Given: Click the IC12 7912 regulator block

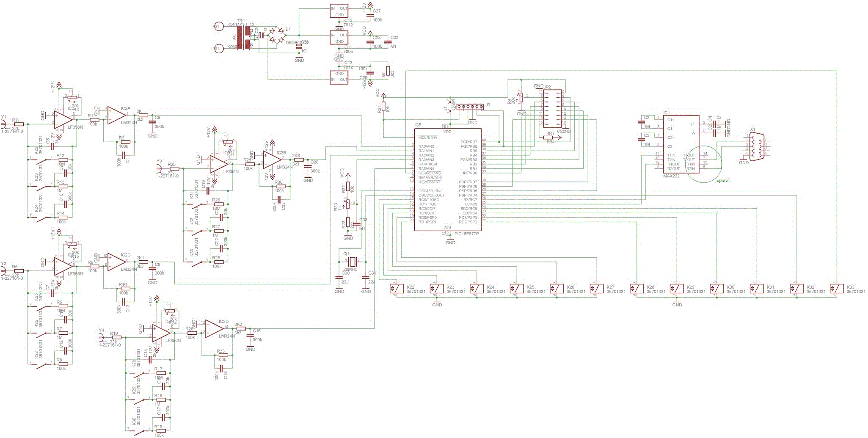Looking at the screenshot, I should (339, 77).
